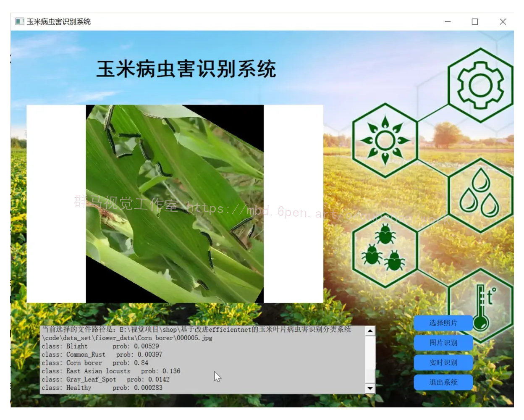Click the 'class: Healthy' result line

(x=102, y=388)
